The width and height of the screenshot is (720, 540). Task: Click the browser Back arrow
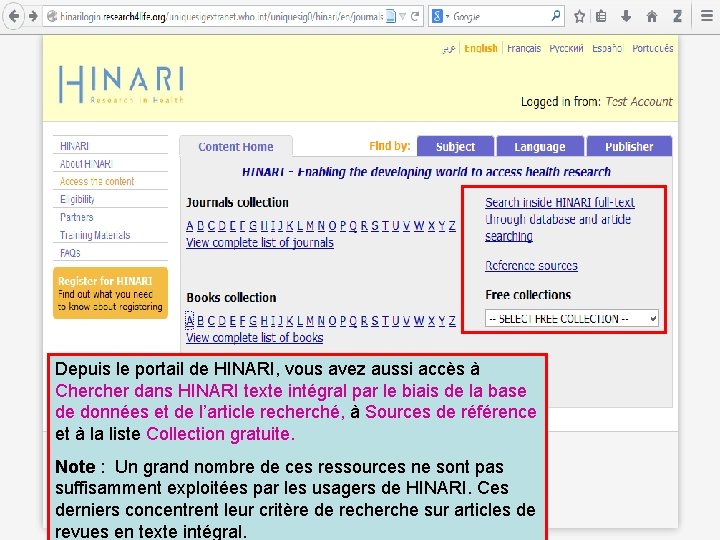[x=14, y=17]
